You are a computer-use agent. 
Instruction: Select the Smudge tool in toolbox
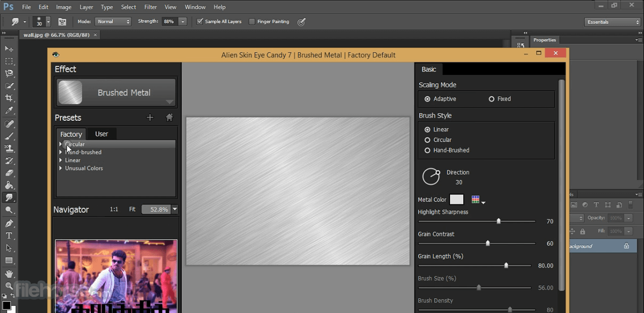click(9, 197)
